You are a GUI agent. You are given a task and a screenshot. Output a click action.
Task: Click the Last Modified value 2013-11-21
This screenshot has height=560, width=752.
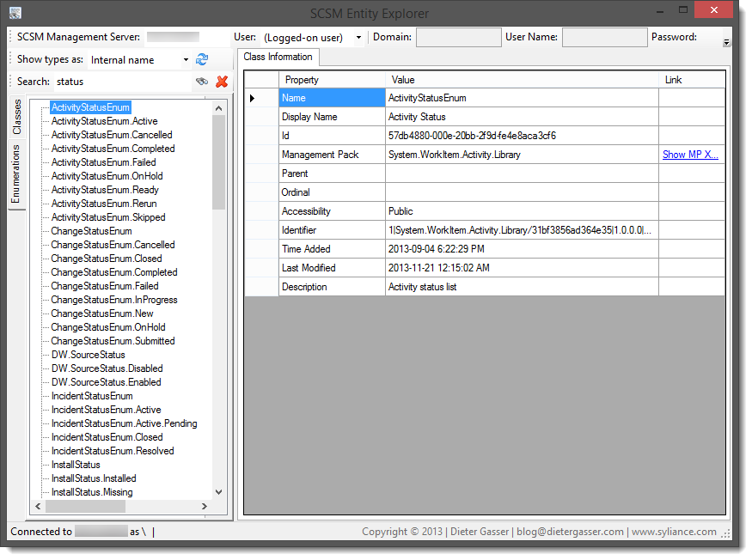click(x=522, y=268)
